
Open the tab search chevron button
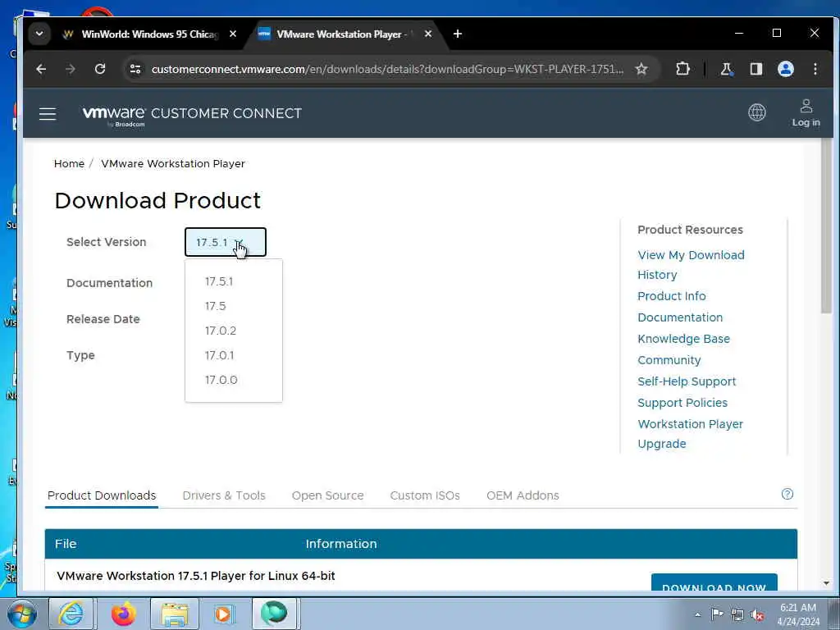39,34
